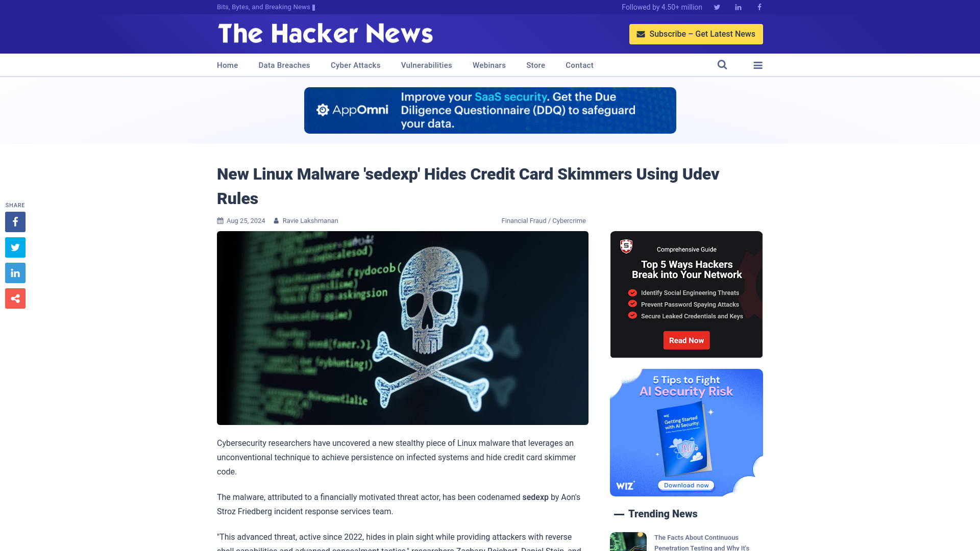The height and width of the screenshot is (551, 980).
Task: Click the Read Now button
Action: pos(686,340)
